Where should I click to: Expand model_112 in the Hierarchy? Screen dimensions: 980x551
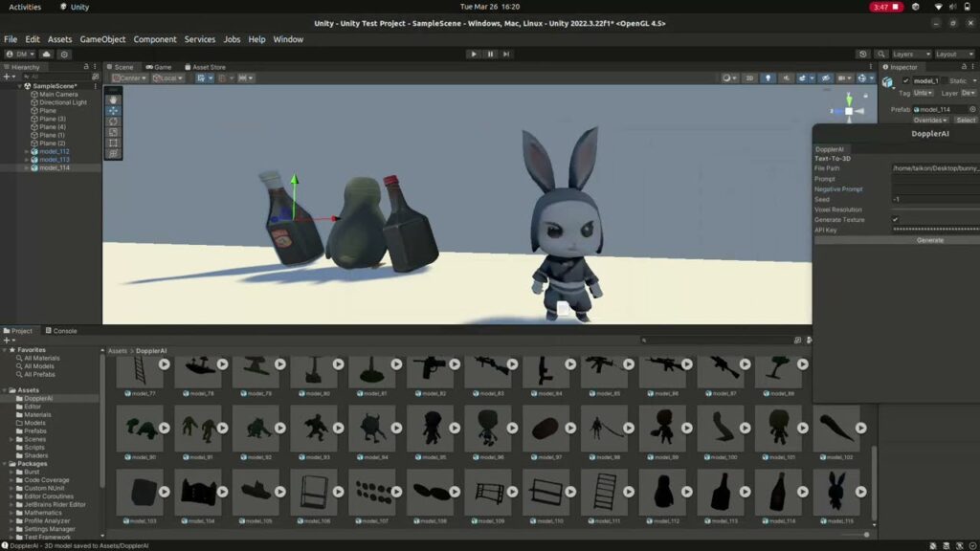pyautogui.click(x=27, y=151)
